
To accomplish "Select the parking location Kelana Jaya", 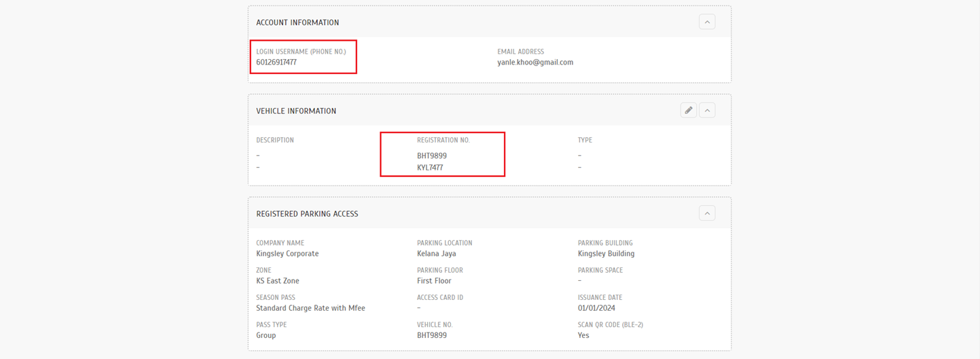I will coord(436,254).
